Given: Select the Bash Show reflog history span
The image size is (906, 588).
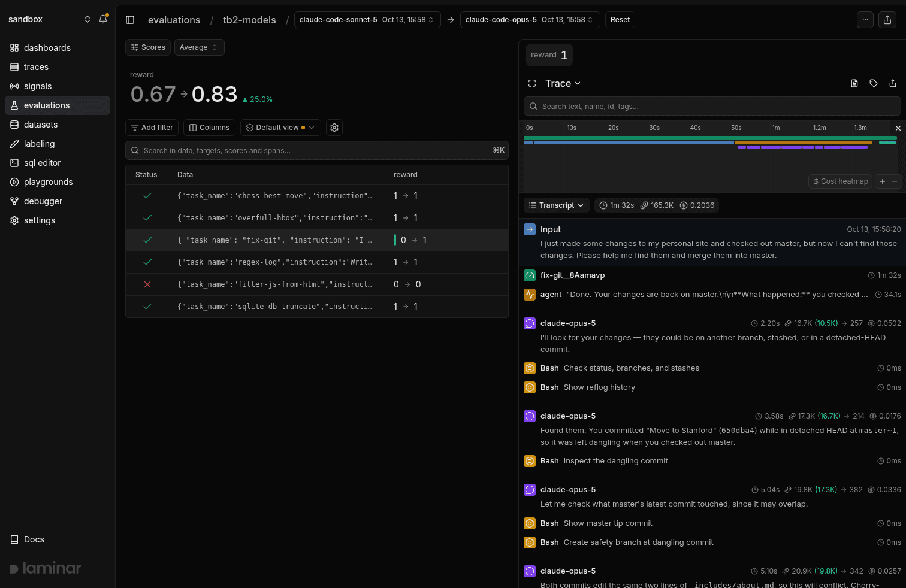Looking at the screenshot, I should point(712,387).
